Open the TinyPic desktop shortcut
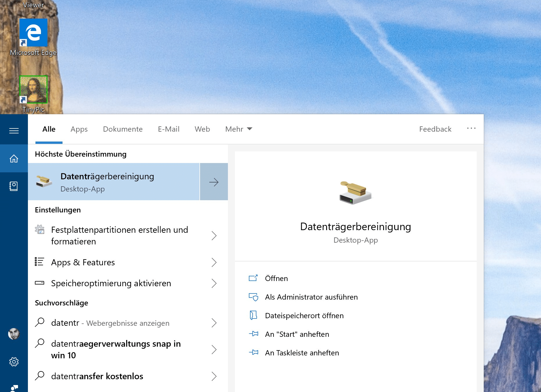Screen dimensions: 541x392 pos(33,90)
